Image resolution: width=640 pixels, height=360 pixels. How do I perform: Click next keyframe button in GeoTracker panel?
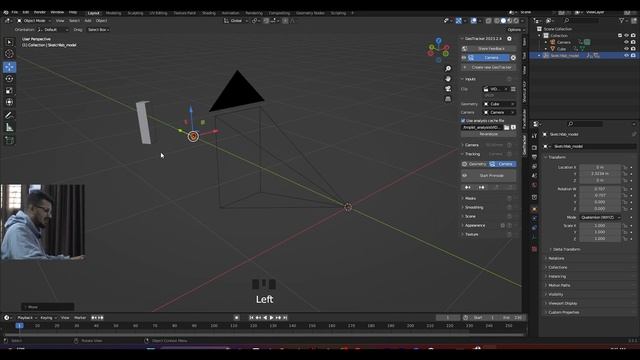click(x=482, y=187)
